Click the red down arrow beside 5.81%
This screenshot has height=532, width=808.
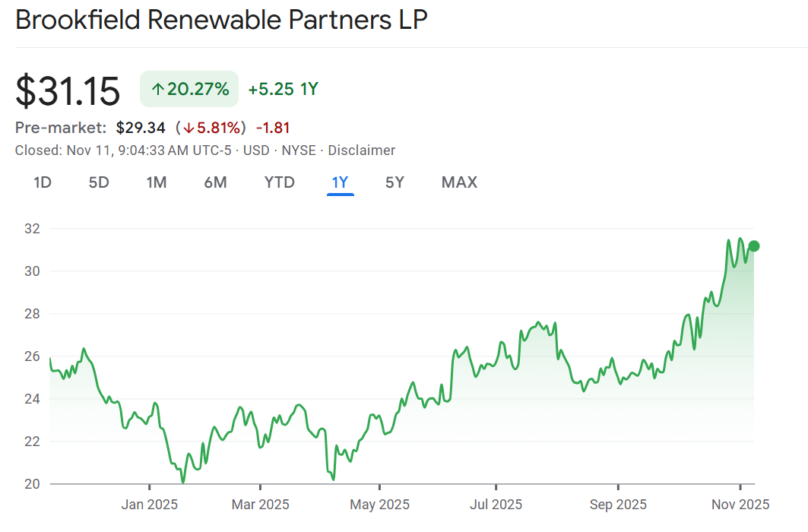pos(189,128)
